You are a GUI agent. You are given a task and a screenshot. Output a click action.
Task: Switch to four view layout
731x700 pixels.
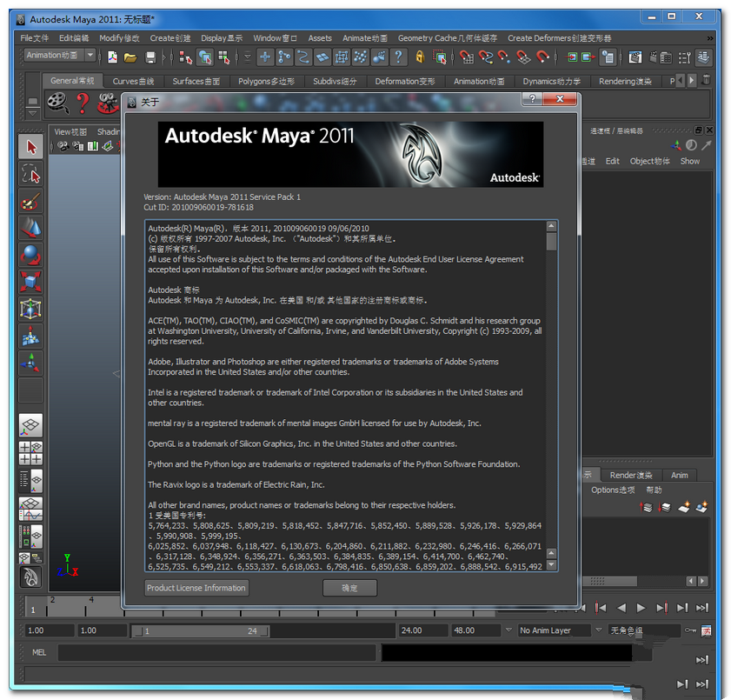point(30,453)
